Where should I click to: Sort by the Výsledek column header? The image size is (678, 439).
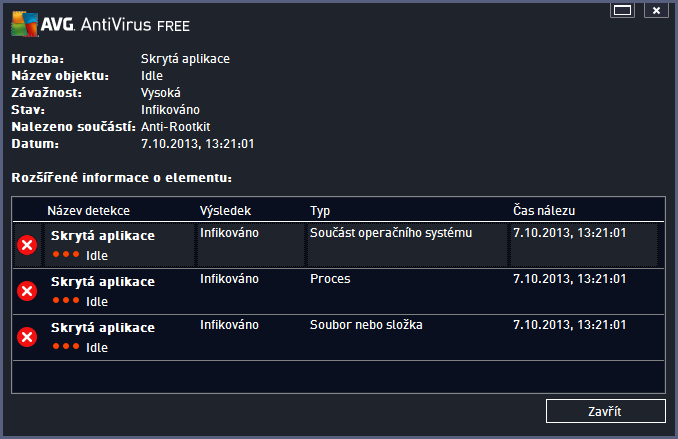(225, 211)
